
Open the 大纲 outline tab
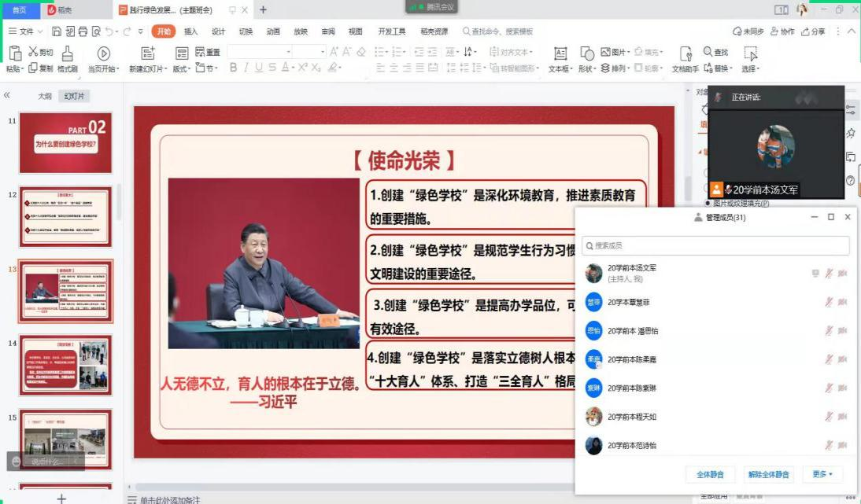click(45, 96)
